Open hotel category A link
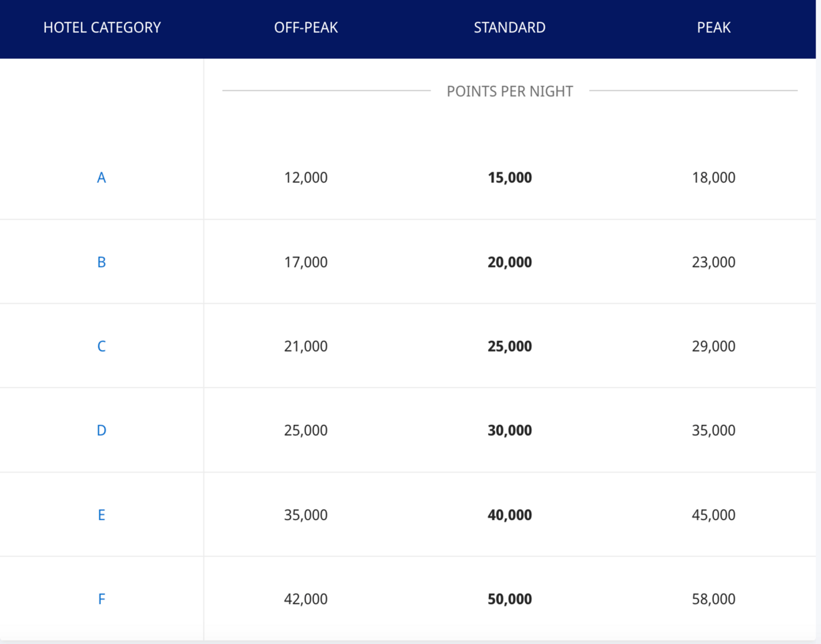The height and width of the screenshot is (644, 821). (101, 178)
